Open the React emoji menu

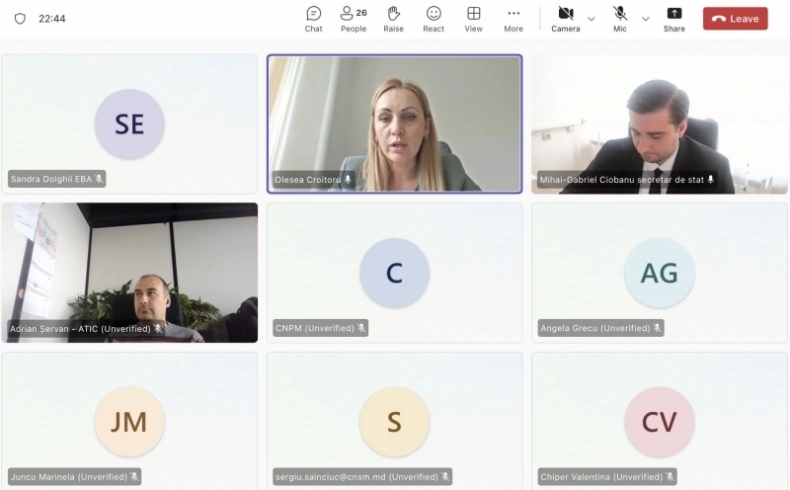[x=433, y=19]
